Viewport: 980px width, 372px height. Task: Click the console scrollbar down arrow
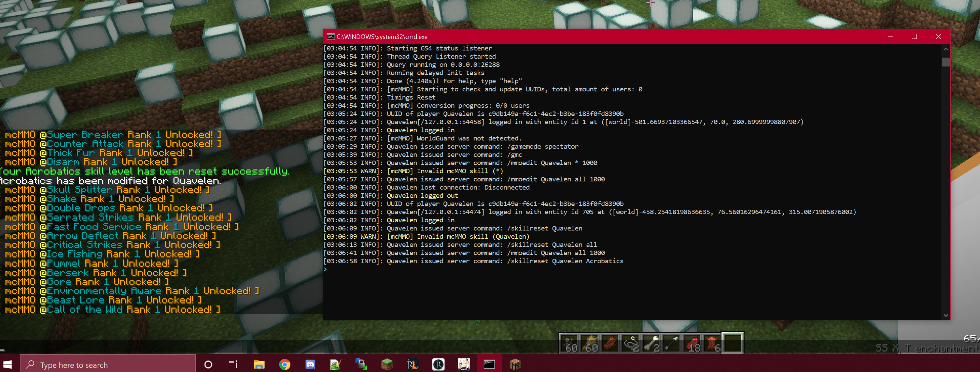[x=946, y=315]
